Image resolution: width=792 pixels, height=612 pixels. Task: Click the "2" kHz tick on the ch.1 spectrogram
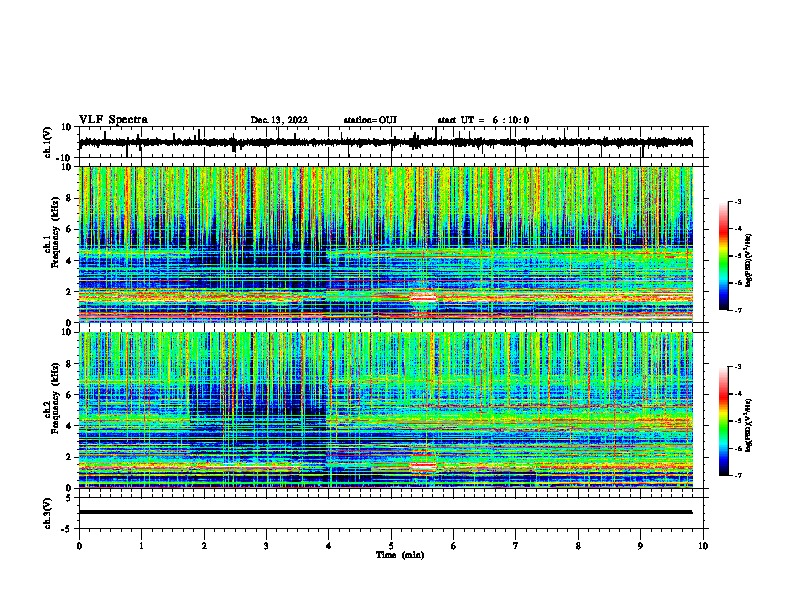(x=69, y=291)
